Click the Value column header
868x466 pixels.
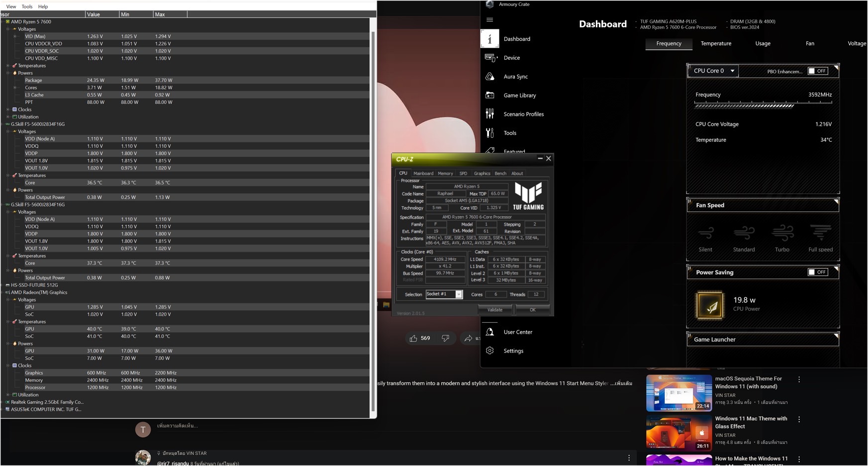102,14
